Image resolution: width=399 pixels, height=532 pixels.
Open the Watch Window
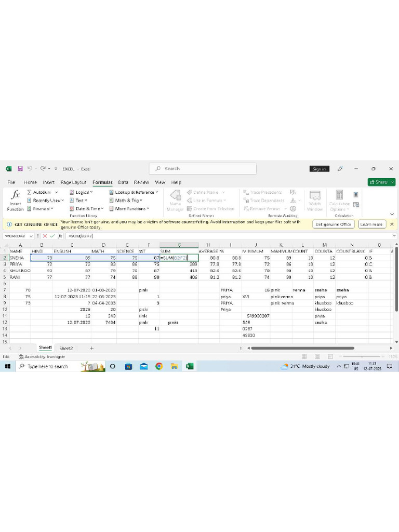[x=315, y=201]
